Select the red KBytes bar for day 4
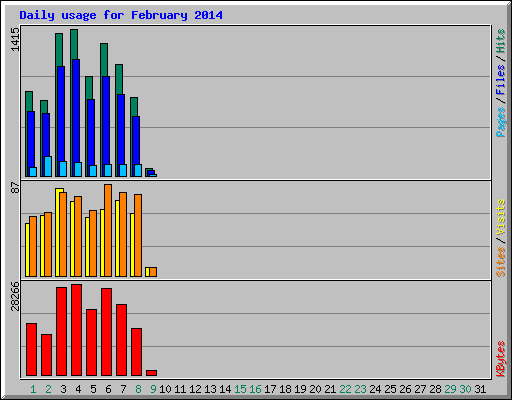This screenshot has height=400, width=512. click(x=76, y=330)
